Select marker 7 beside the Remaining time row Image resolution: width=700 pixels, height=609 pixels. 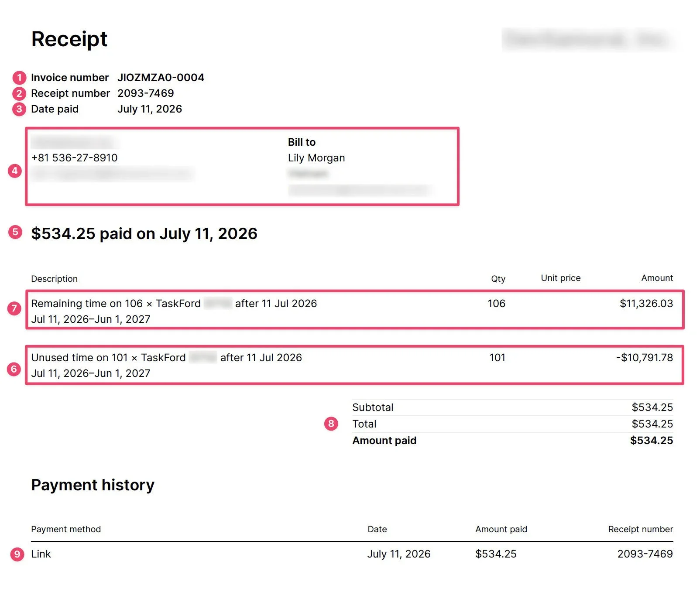pos(14,308)
